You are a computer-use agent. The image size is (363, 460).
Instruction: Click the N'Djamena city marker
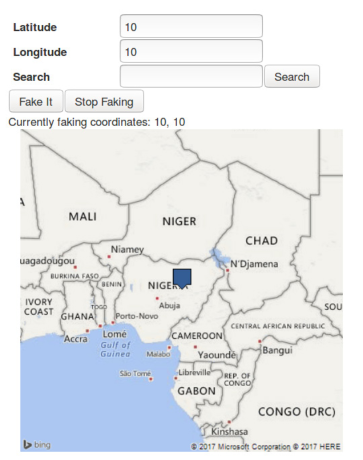(x=228, y=270)
